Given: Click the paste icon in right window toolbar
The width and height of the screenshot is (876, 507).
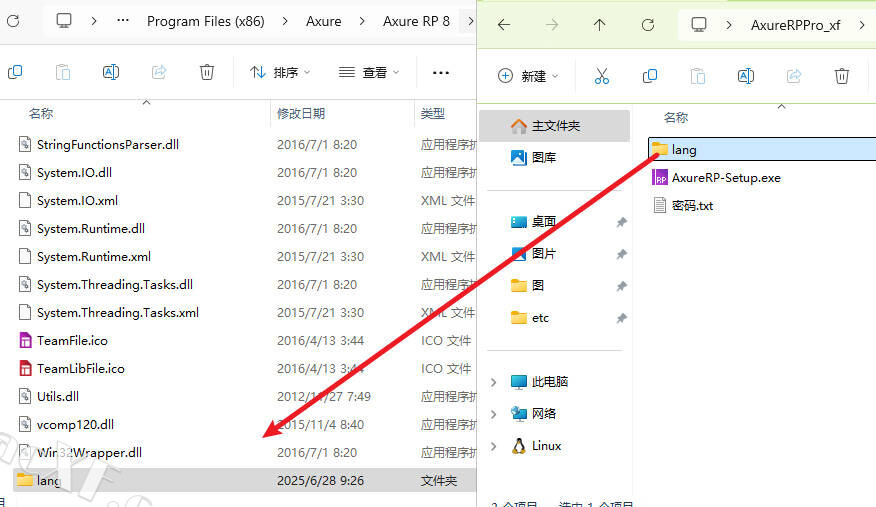Looking at the screenshot, I should pyautogui.click(x=698, y=76).
